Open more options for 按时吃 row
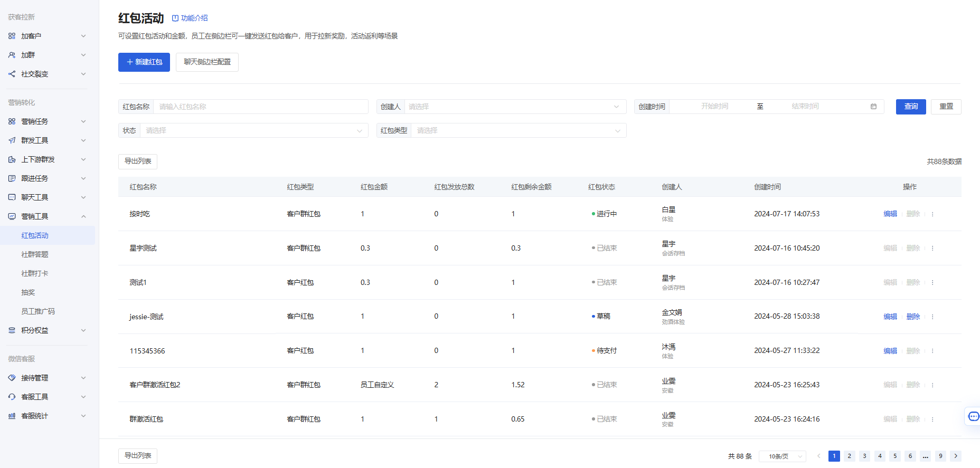 pos(932,214)
